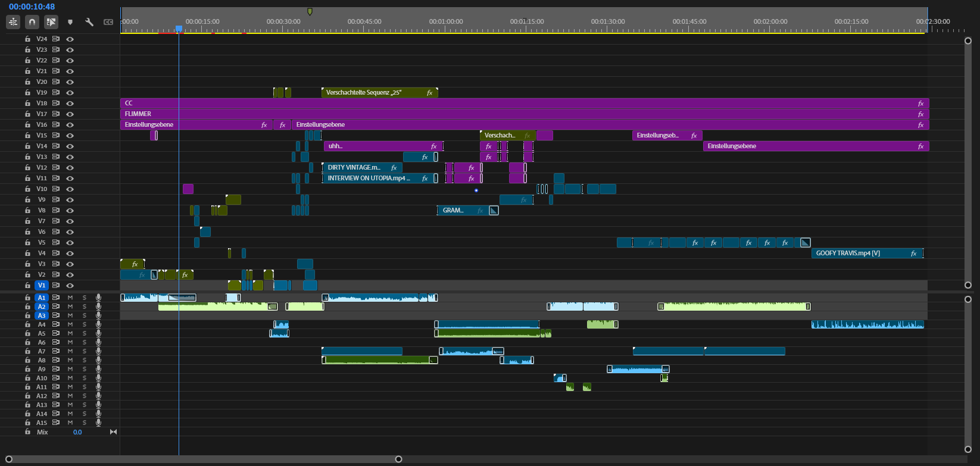
Task: Select the FLIMMER clip on V17
Action: (525, 114)
